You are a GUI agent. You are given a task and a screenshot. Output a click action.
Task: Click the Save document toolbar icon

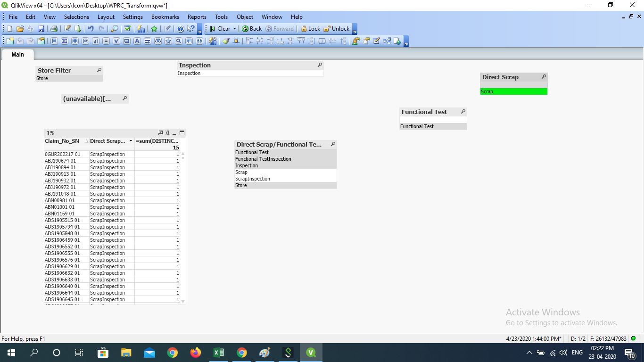pos(42,28)
